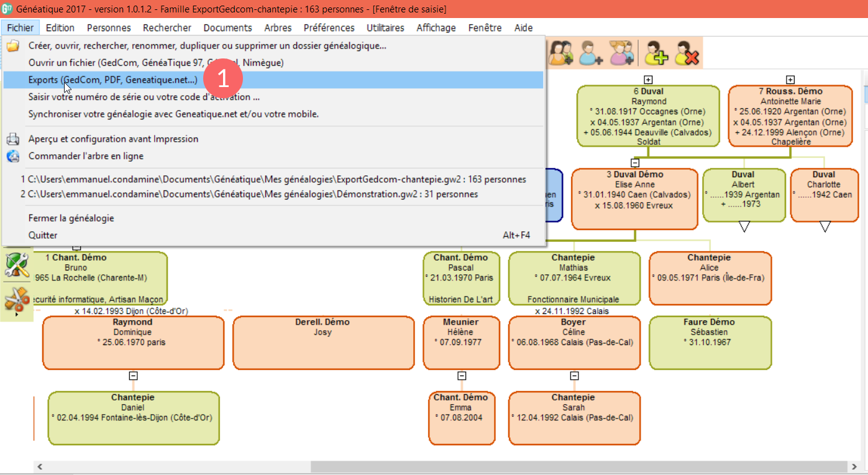Viewport: 868px width, 475px height.
Task: Choose Fermer la généalogie from menu
Action: (71, 218)
